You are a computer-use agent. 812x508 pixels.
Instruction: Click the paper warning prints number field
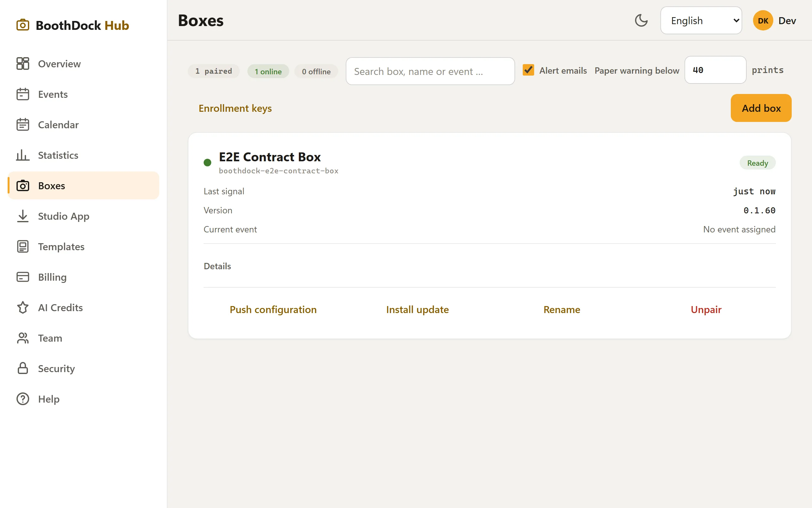(x=715, y=70)
